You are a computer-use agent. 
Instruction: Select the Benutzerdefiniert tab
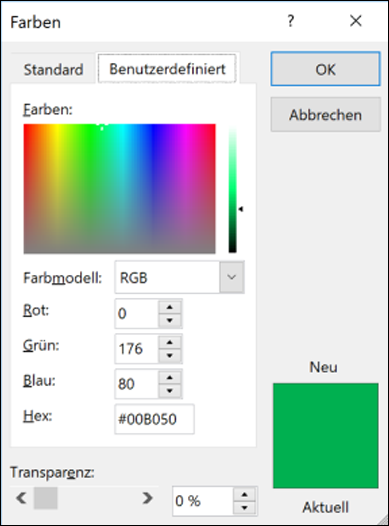167,69
